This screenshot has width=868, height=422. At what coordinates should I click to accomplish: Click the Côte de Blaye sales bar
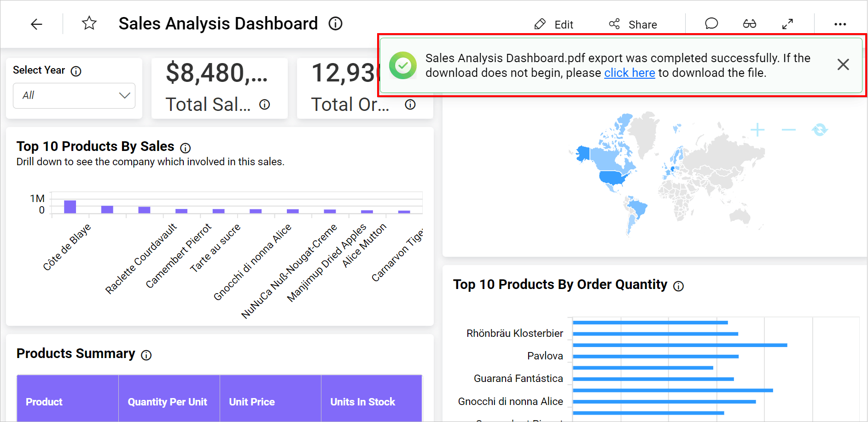coord(70,207)
